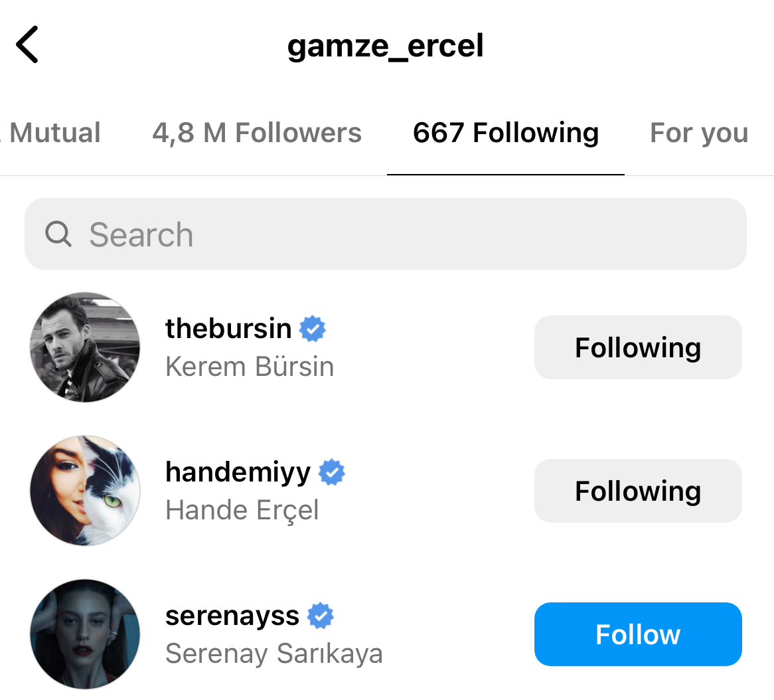The image size is (774, 700).
Task: Open handemiyy username link
Action: coord(238,472)
